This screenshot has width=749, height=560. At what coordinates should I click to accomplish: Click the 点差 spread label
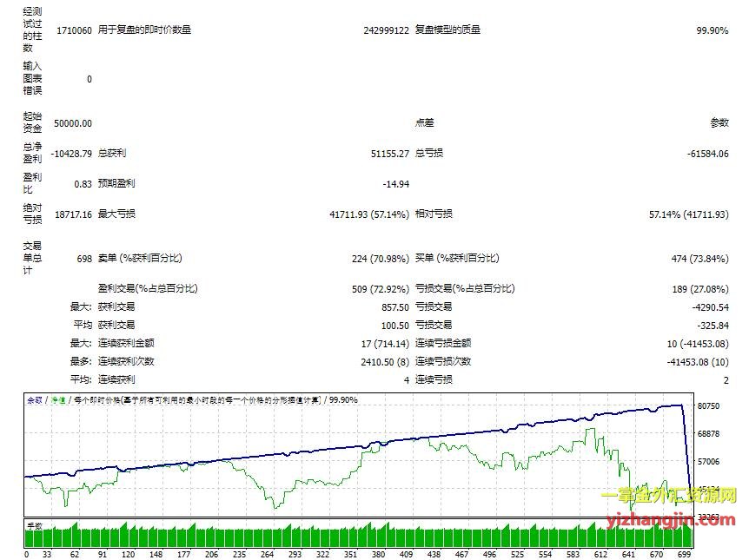click(424, 122)
